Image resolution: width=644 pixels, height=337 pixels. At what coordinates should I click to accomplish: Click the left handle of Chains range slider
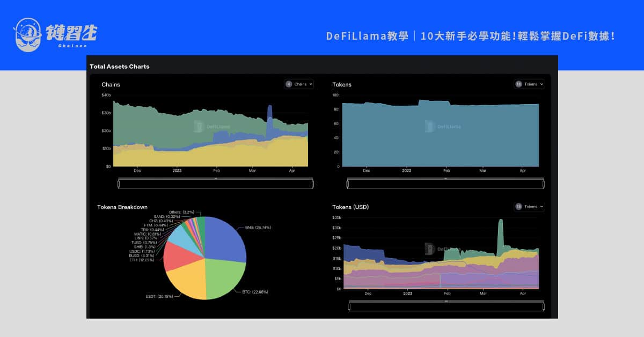pos(119,184)
